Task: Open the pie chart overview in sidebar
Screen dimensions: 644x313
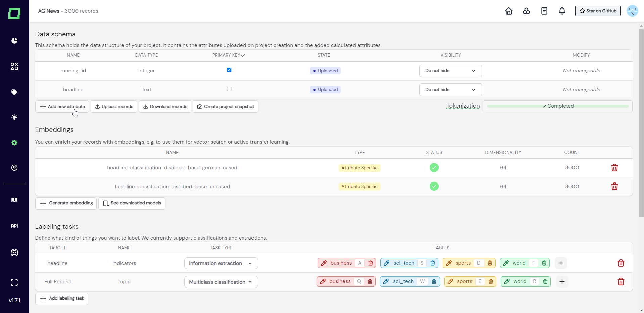Action: [14, 41]
